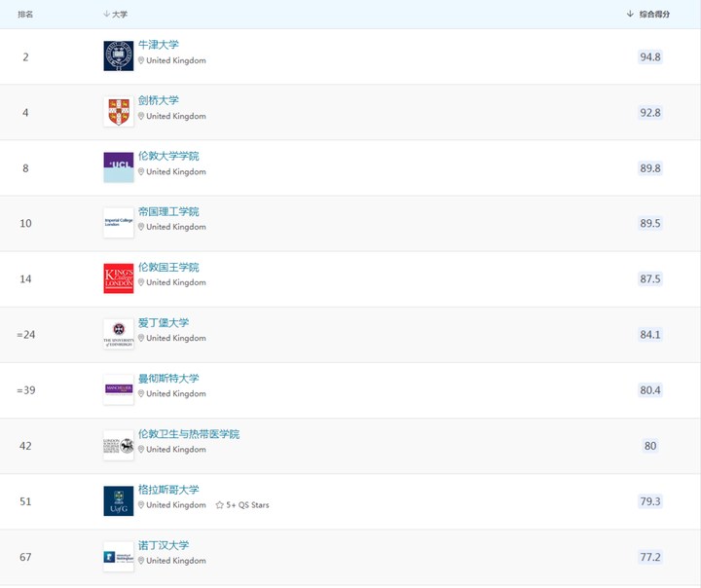Open the 伦敦国王学院 link
The height and width of the screenshot is (588, 701).
coord(168,267)
